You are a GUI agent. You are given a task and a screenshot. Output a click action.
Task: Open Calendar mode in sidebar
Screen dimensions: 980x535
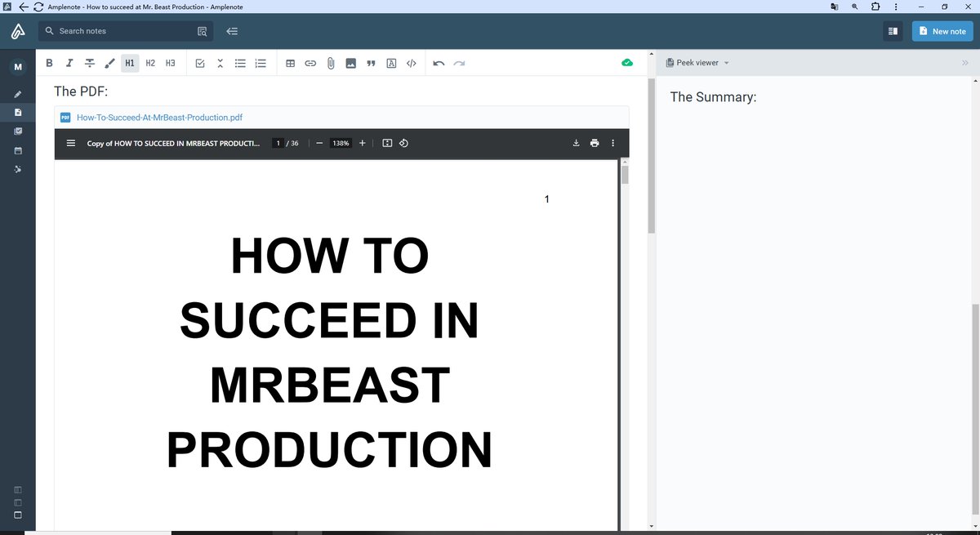[x=18, y=150]
